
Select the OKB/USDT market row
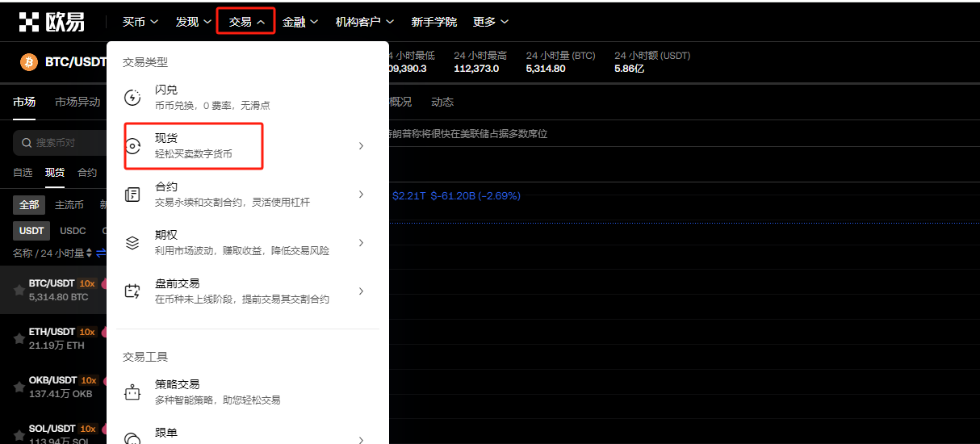point(53,387)
